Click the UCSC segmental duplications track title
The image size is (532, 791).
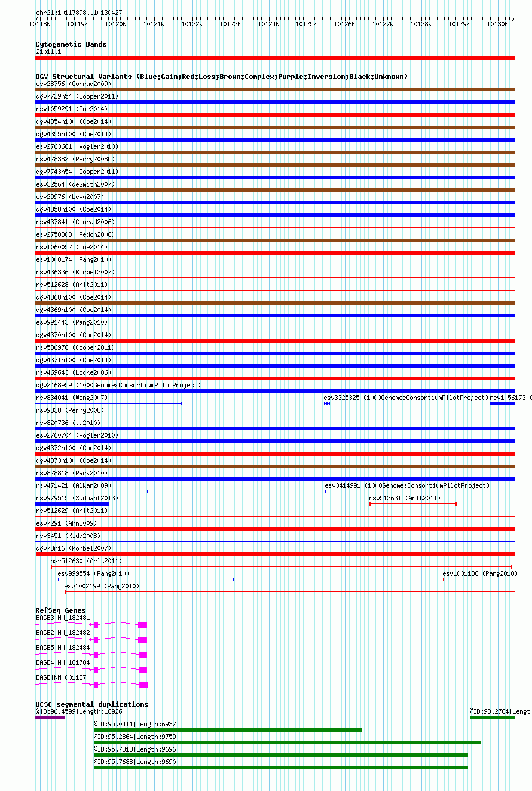pos(92,704)
